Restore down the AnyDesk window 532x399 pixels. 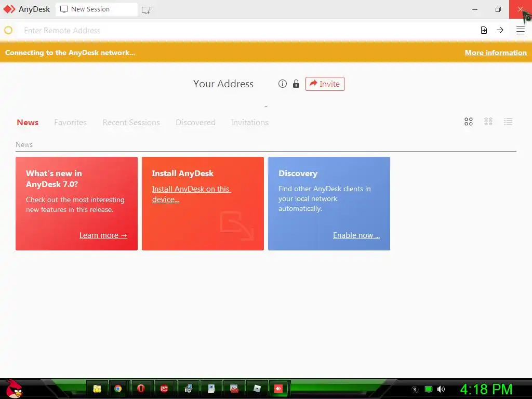coord(498,9)
